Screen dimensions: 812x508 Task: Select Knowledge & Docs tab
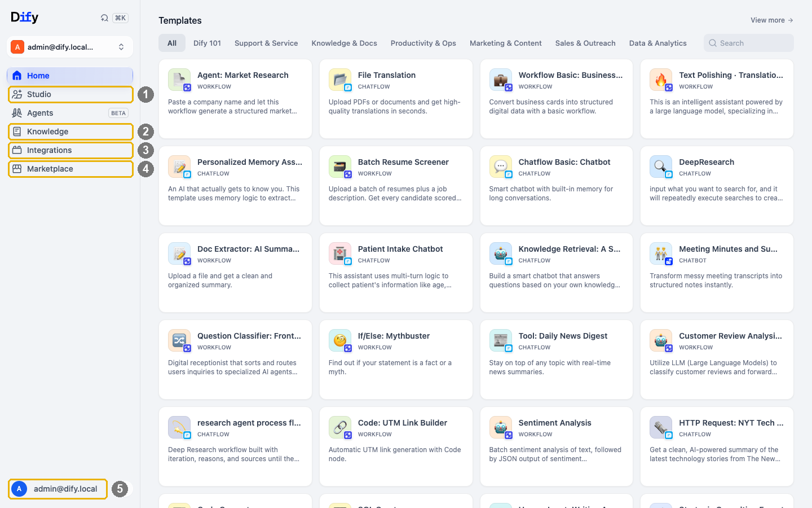[344, 43]
